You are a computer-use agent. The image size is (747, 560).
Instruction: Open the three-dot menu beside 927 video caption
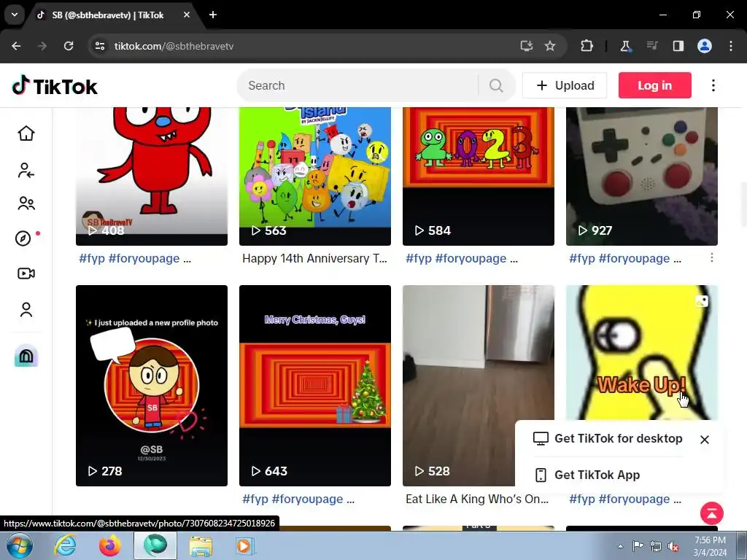point(712,257)
